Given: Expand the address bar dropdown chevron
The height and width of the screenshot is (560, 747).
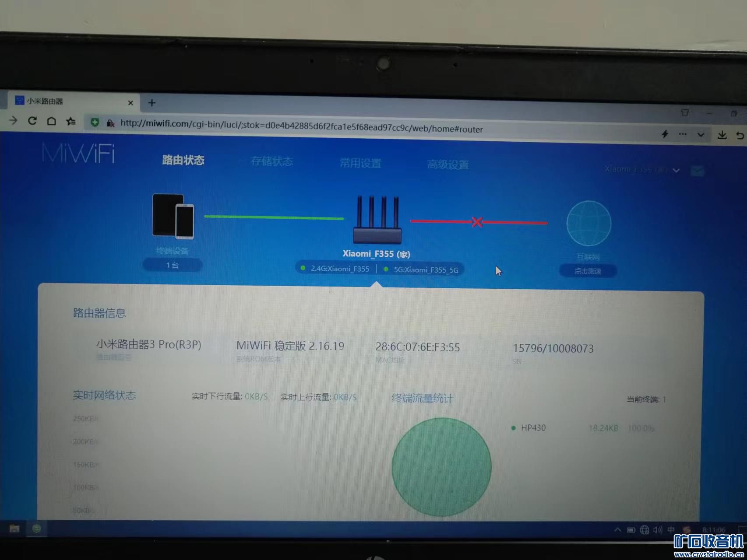Looking at the screenshot, I should coord(701,135).
